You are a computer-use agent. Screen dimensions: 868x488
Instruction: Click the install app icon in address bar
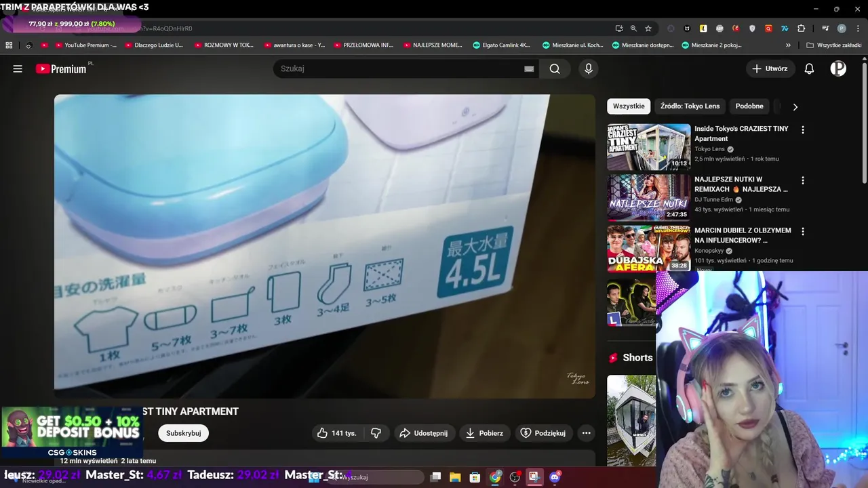[619, 28]
